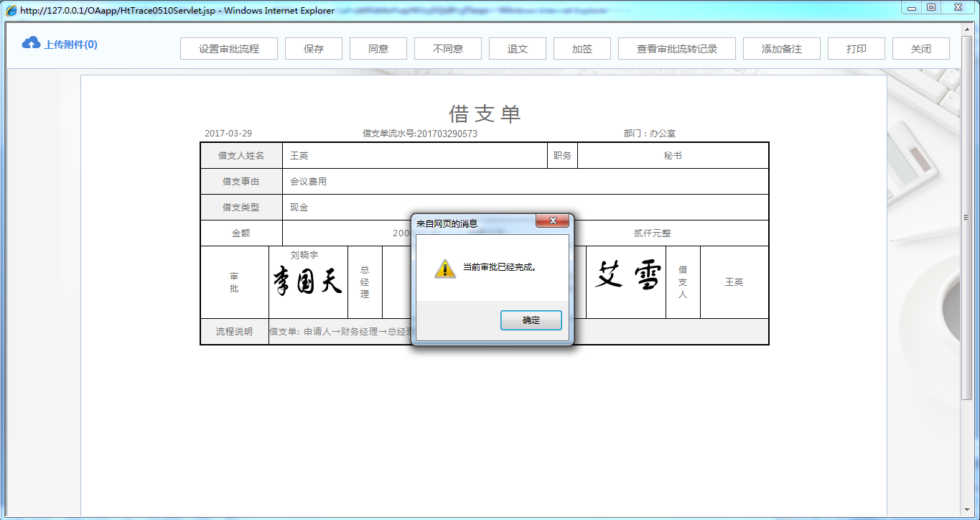Screen dimensions: 980x520
Task: Dismiss the 来自网页的消息 dialog with its X
Action: [x=552, y=220]
